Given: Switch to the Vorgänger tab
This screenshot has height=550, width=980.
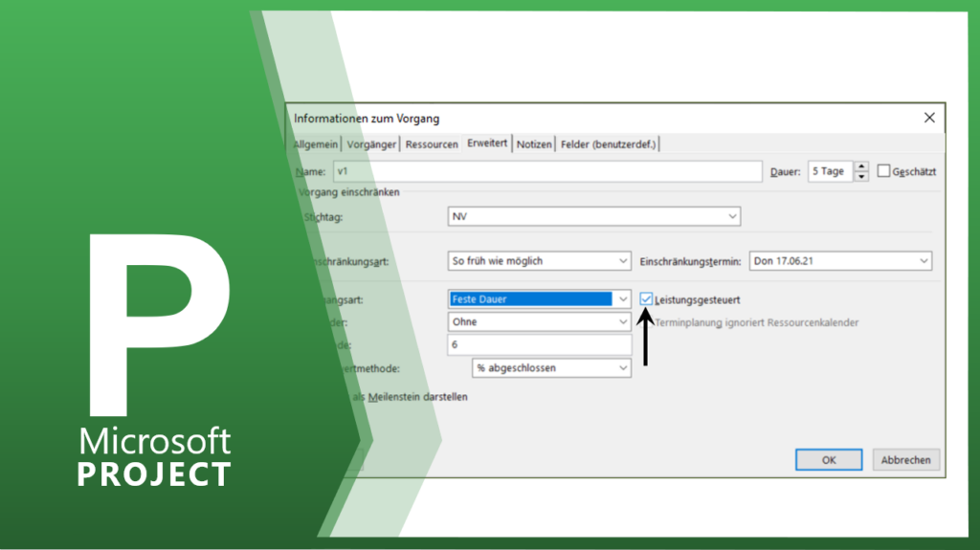Looking at the screenshot, I should pos(371,144).
